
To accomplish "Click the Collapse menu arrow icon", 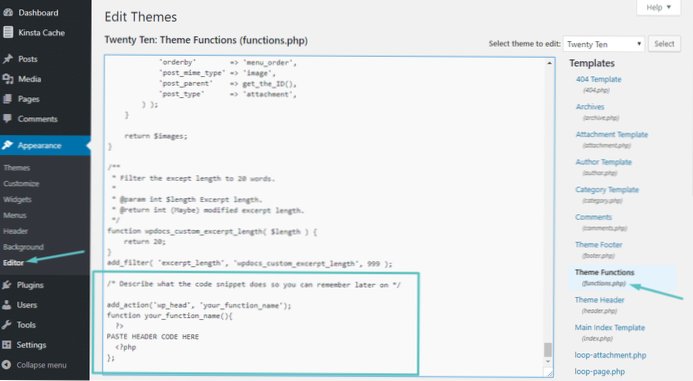I will click(x=7, y=365).
